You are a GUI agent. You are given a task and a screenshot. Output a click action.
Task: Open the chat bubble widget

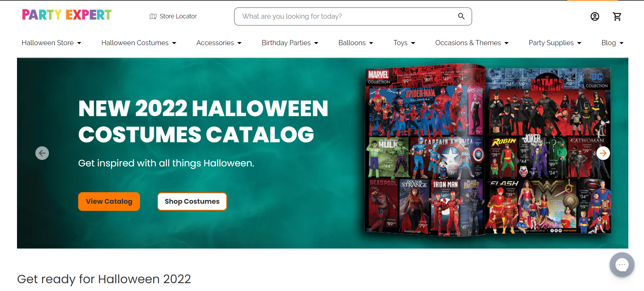622,265
